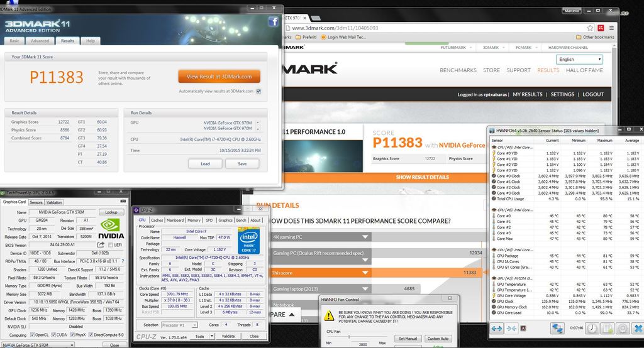644x348 pixels.
Task: Reset HWiNFO timer with the clock icon
Action: (592, 329)
